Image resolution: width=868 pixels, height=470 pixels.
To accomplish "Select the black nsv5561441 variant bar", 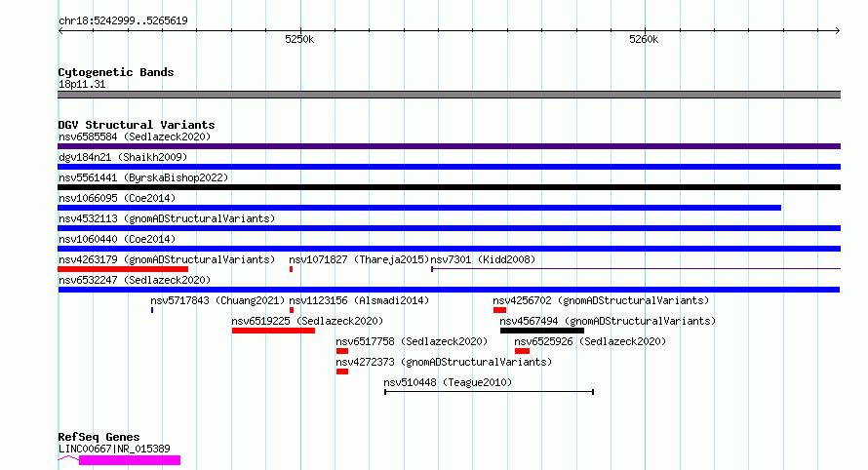I will click(449, 187).
